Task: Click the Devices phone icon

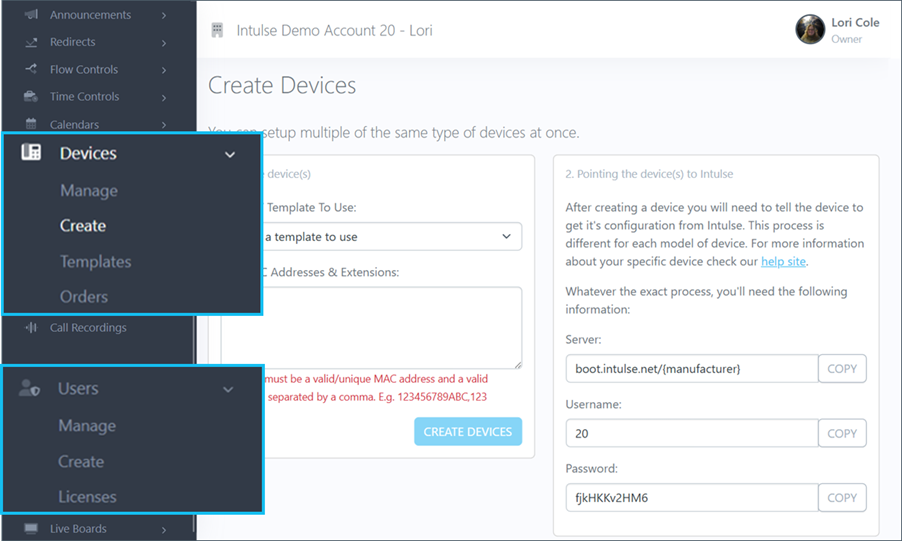Action: tap(31, 153)
